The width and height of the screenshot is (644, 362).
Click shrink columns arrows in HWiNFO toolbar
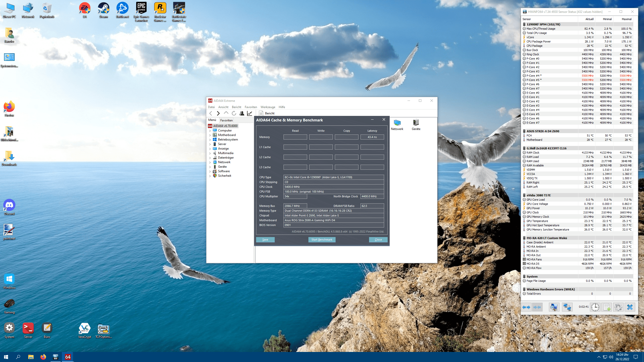(537, 307)
